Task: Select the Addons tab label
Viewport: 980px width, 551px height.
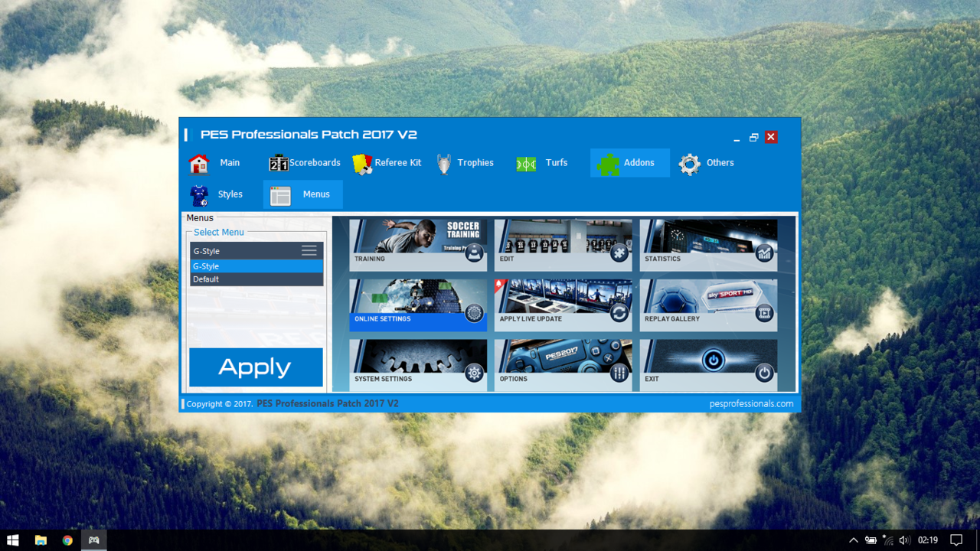Action: pyautogui.click(x=639, y=163)
